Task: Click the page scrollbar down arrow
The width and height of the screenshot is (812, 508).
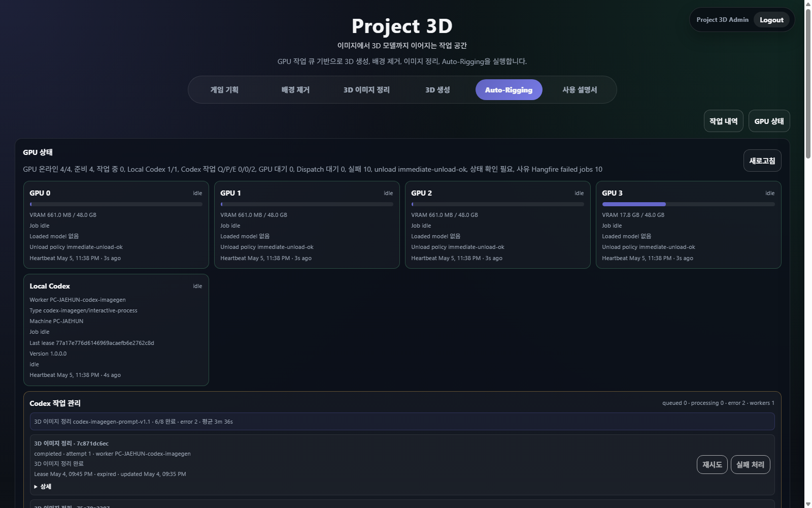Action: pos(808,504)
